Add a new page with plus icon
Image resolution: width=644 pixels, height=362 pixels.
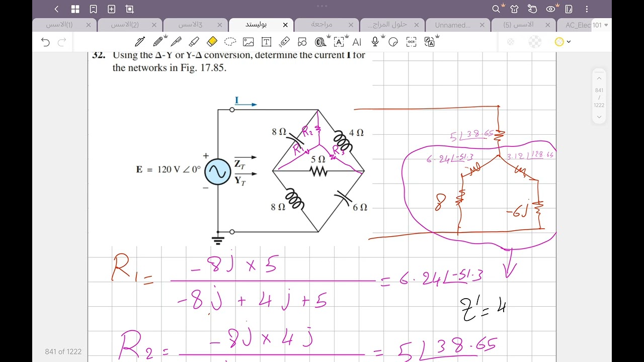[112, 9]
